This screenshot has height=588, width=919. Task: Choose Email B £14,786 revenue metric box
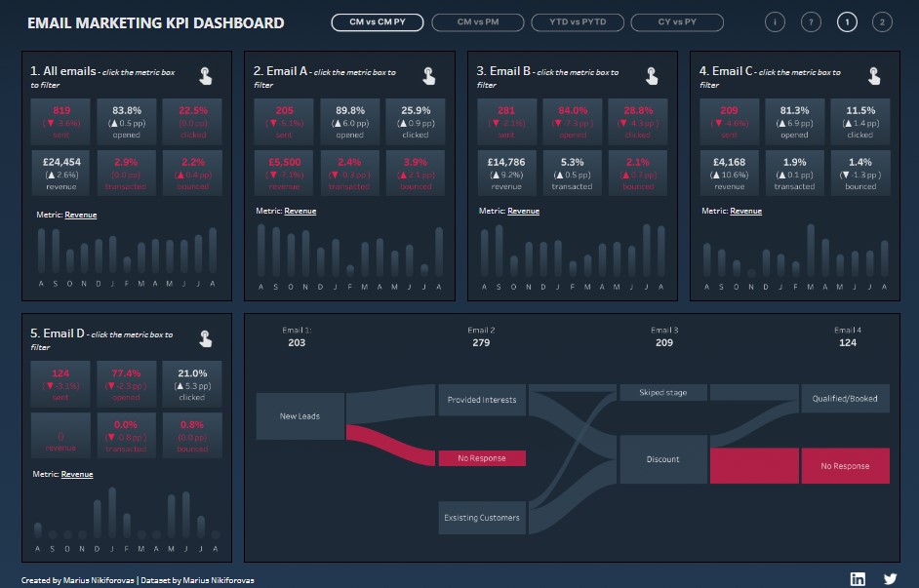pos(506,174)
